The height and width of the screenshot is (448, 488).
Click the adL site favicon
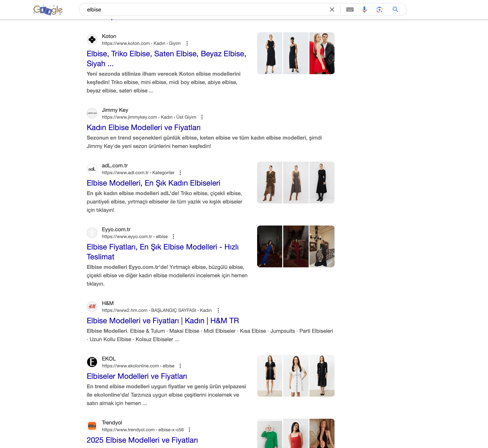click(x=92, y=169)
